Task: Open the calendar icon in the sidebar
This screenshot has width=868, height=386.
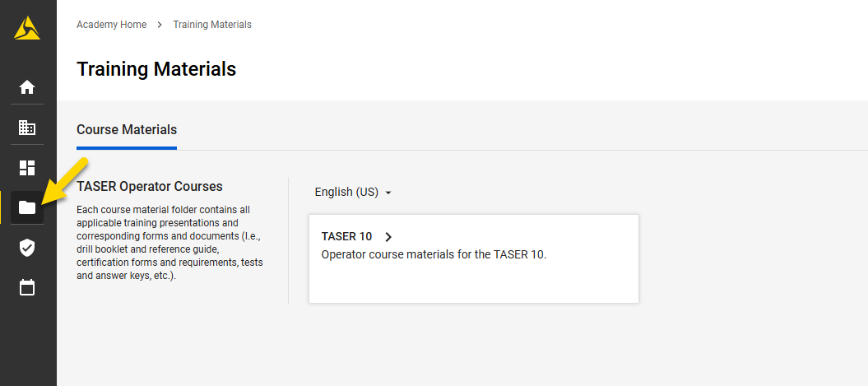Action: coord(27,288)
